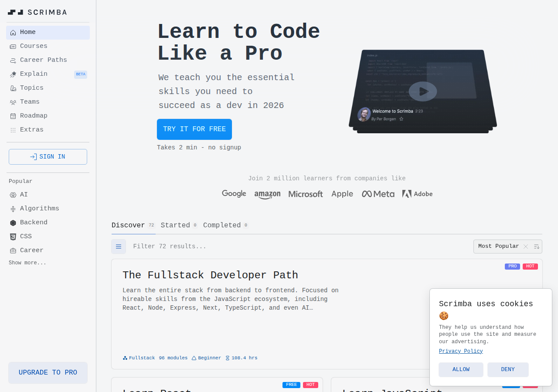Open Courses in the sidebar
The image size is (558, 392).
tap(48, 47)
